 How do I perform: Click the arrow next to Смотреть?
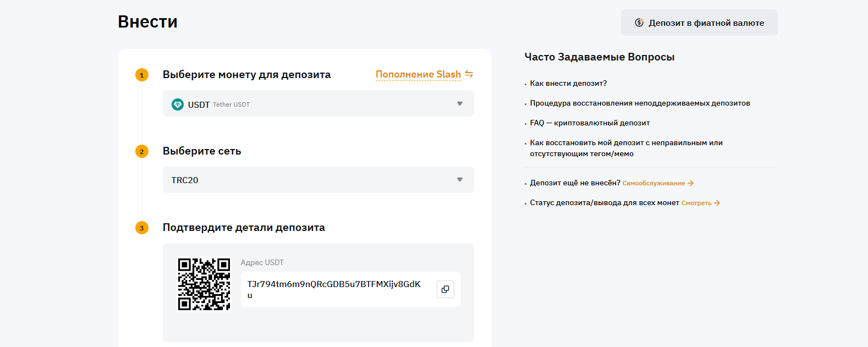[x=717, y=203]
